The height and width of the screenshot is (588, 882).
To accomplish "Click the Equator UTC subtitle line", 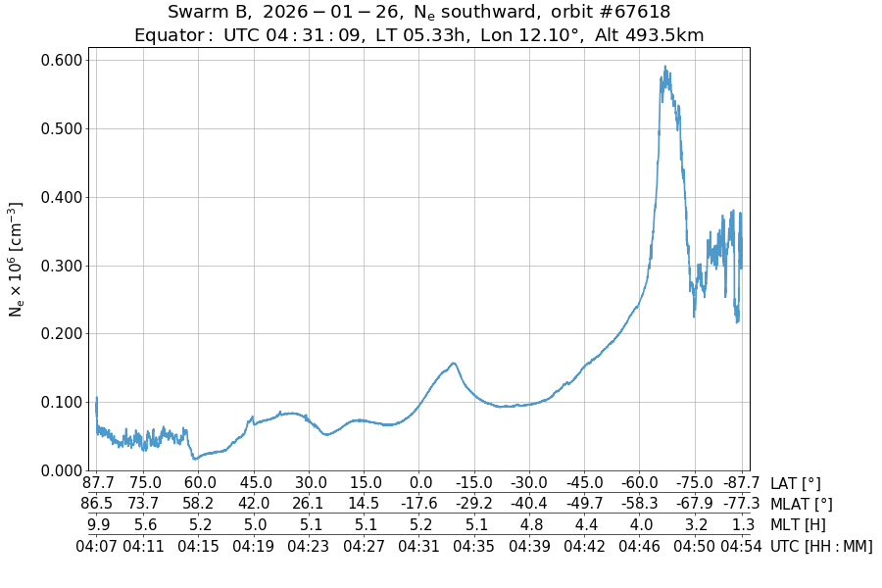I will [418, 35].
